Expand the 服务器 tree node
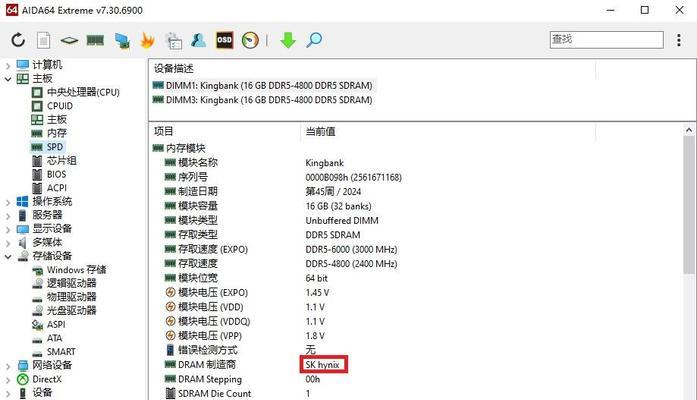 click(x=8, y=216)
